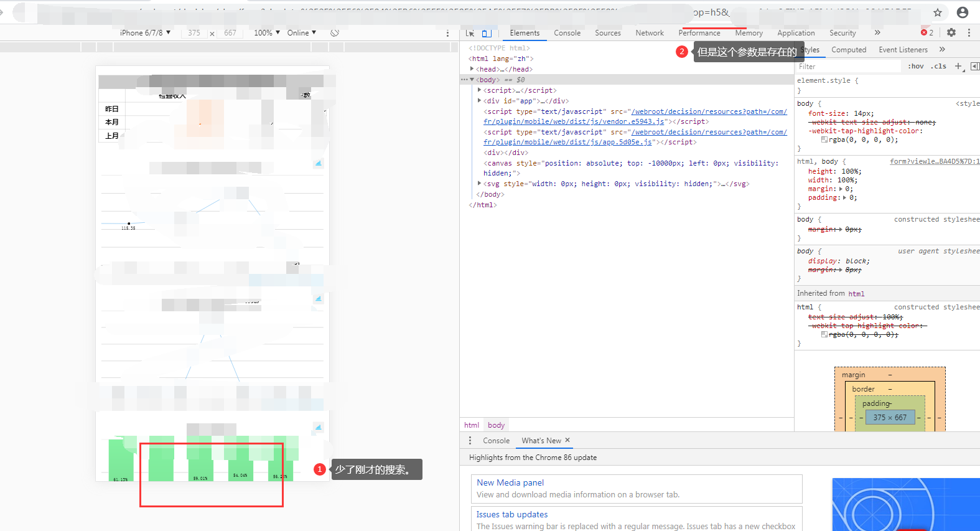Open the Application panel
980x531 pixels.
tap(796, 33)
